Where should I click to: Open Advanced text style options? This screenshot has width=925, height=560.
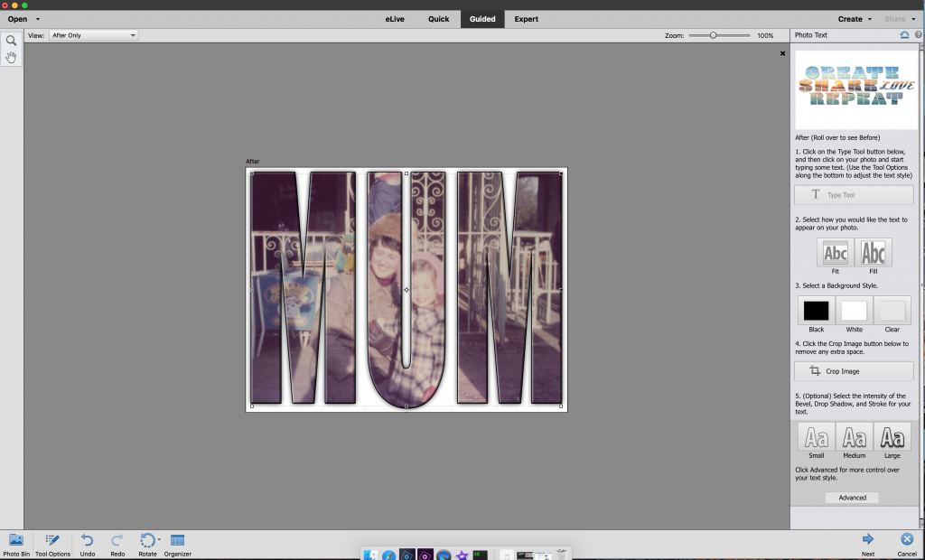pyautogui.click(x=852, y=498)
